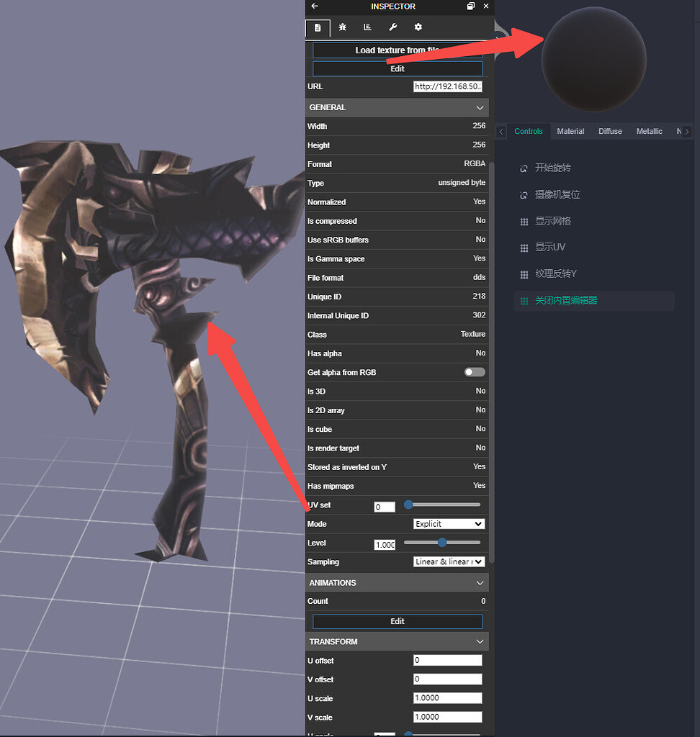Collapse the GENERAL section

[x=479, y=107]
